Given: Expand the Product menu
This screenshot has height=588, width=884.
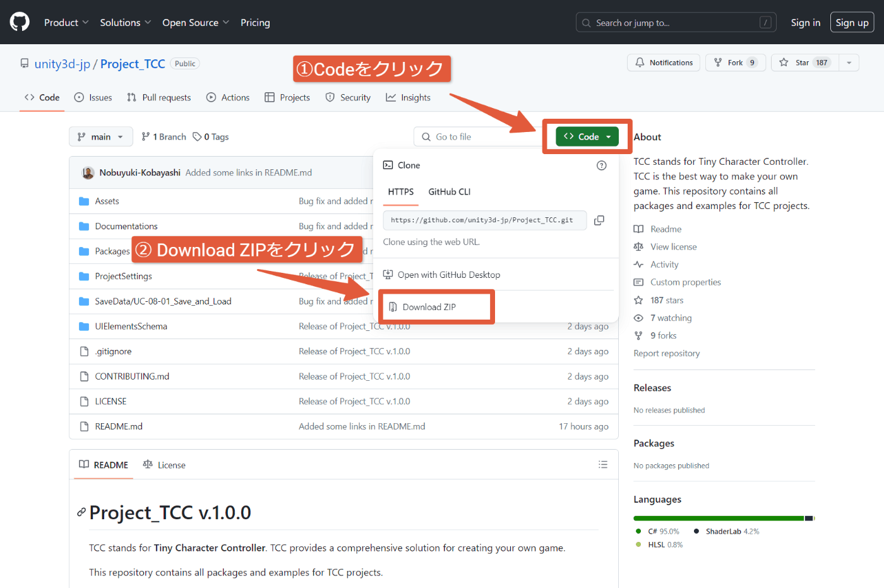Looking at the screenshot, I should (66, 23).
